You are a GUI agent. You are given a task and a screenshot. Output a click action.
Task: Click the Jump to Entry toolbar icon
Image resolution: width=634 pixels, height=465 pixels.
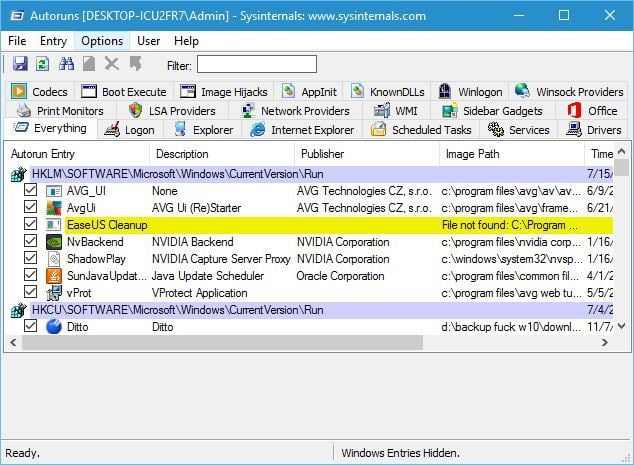coord(136,64)
